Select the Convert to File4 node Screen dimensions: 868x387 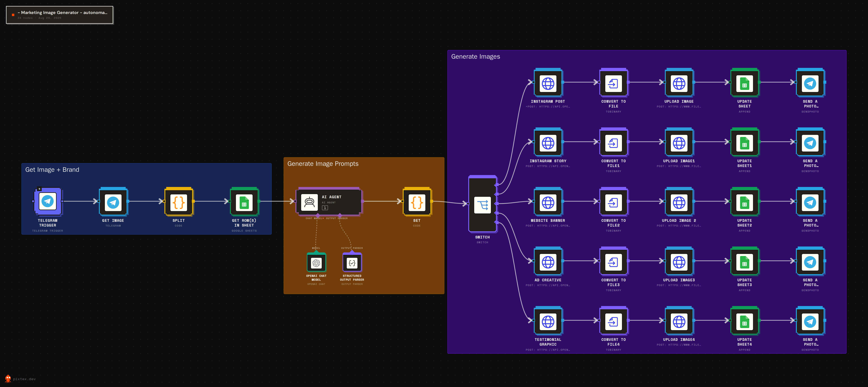[613, 321]
